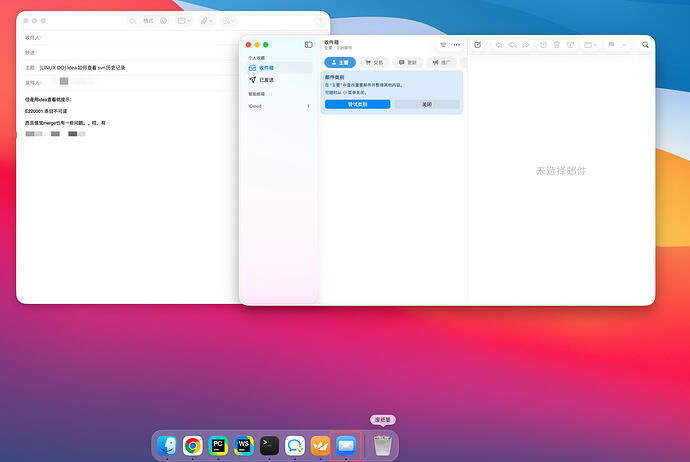The width and height of the screenshot is (690, 462).
Task: Open PyCharm from the Dock
Action: (218, 446)
